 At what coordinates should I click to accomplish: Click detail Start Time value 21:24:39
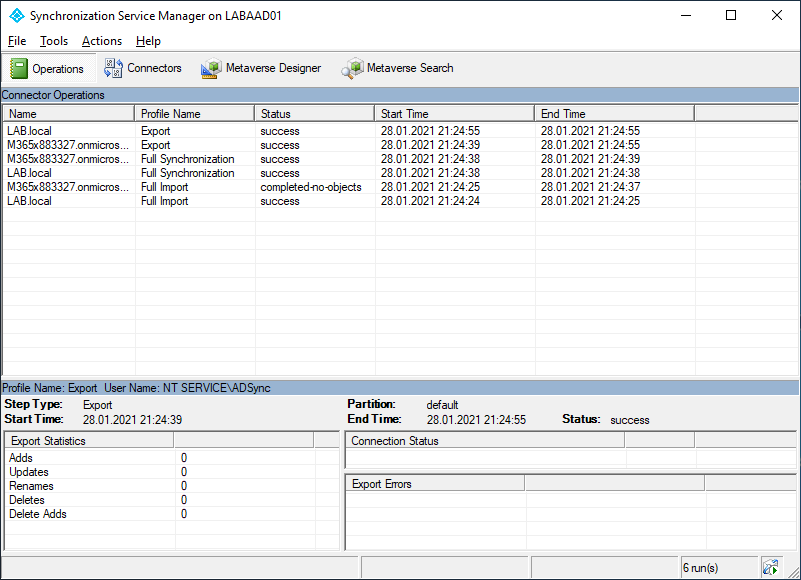(132, 420)
